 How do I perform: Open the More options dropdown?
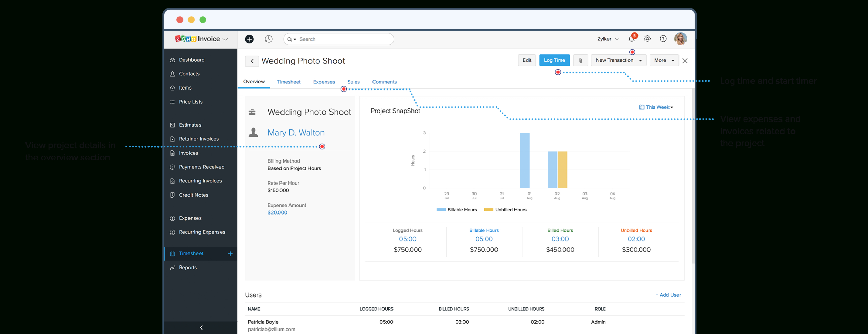664,60
